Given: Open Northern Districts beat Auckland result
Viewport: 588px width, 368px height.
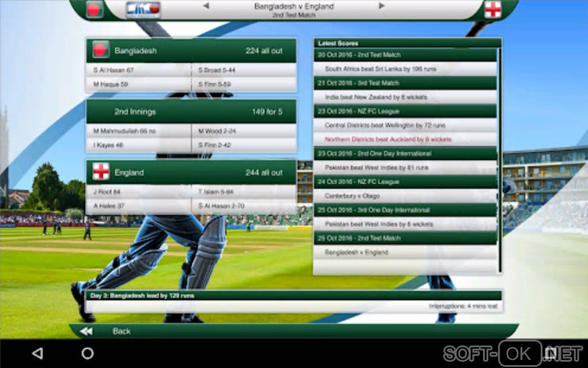Looking at the screenshot, I should [405, 140].
